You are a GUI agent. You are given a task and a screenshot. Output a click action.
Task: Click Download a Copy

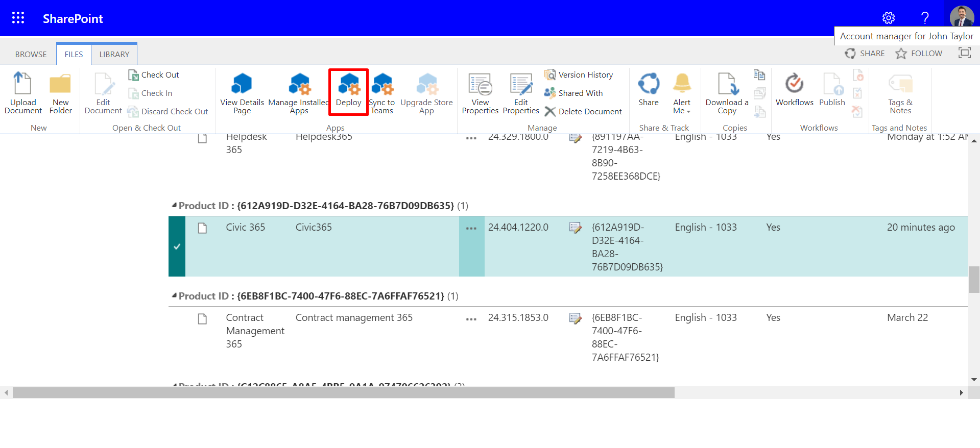coord(727,93)
